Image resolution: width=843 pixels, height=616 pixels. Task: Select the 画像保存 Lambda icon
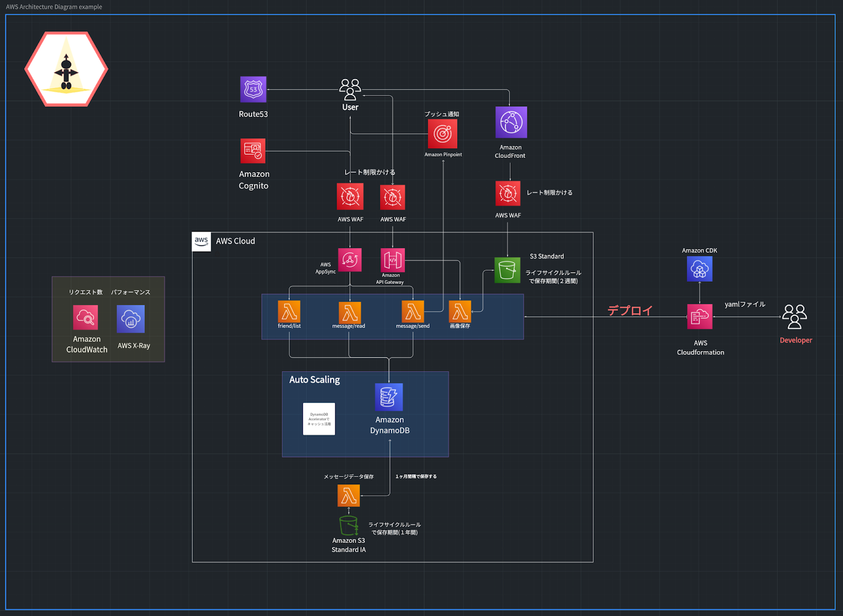[460, 311]
